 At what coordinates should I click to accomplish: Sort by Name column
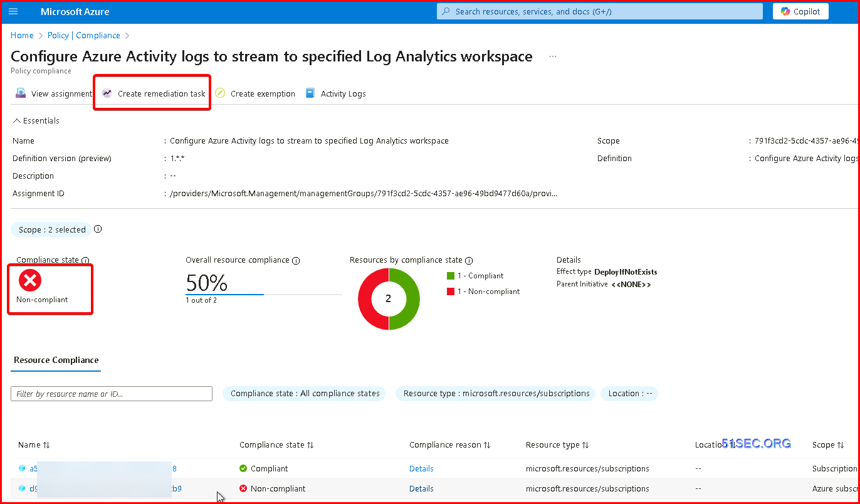tap(34, 445)
